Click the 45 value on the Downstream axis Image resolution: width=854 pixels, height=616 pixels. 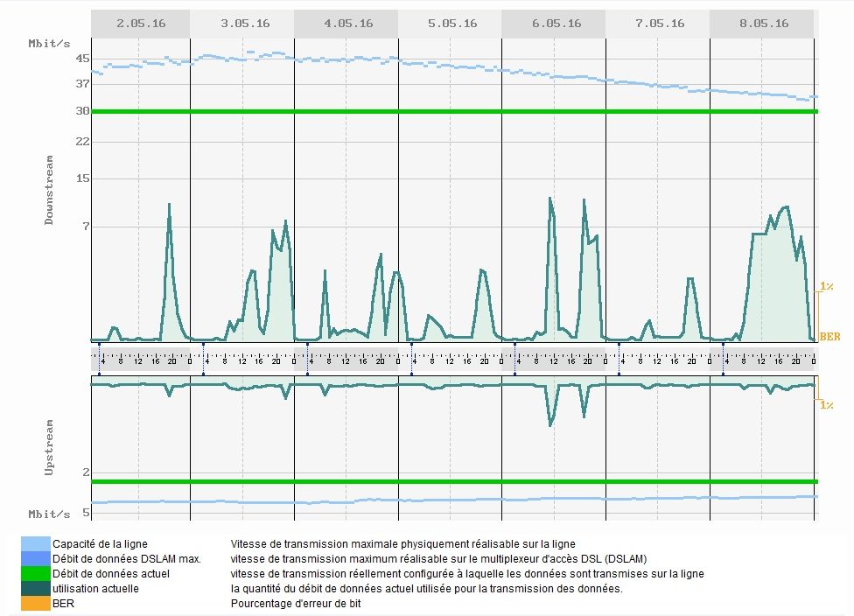(x=83, y=59)
